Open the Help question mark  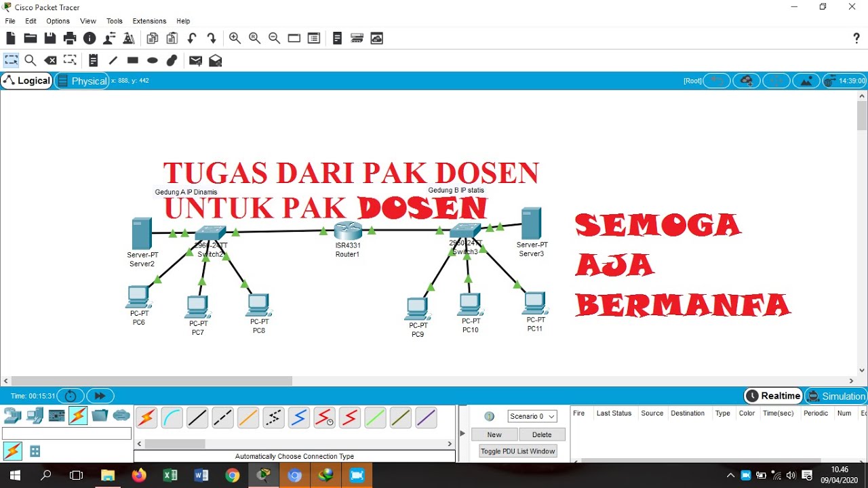pyautogui.click(x=856, y=39)
